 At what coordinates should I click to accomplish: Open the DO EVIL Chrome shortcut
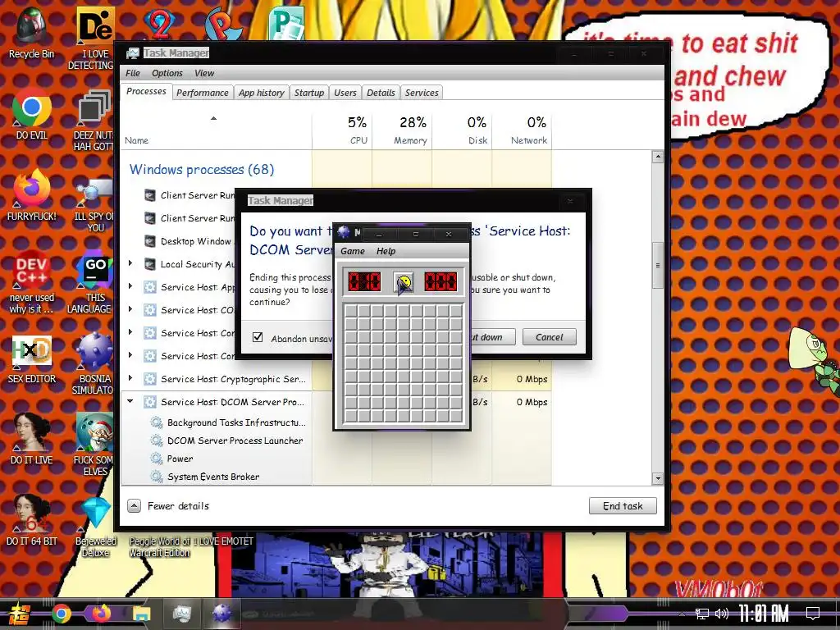[31, 115]
